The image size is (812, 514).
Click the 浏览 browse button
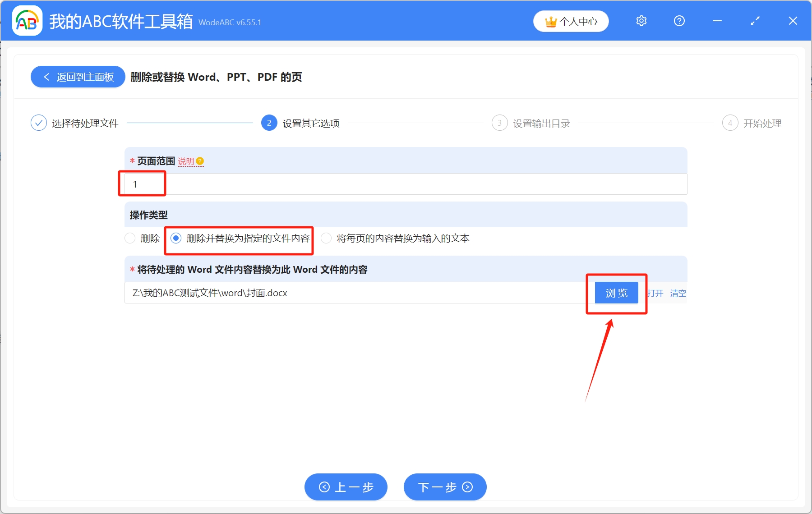click(x=616, y=293)
